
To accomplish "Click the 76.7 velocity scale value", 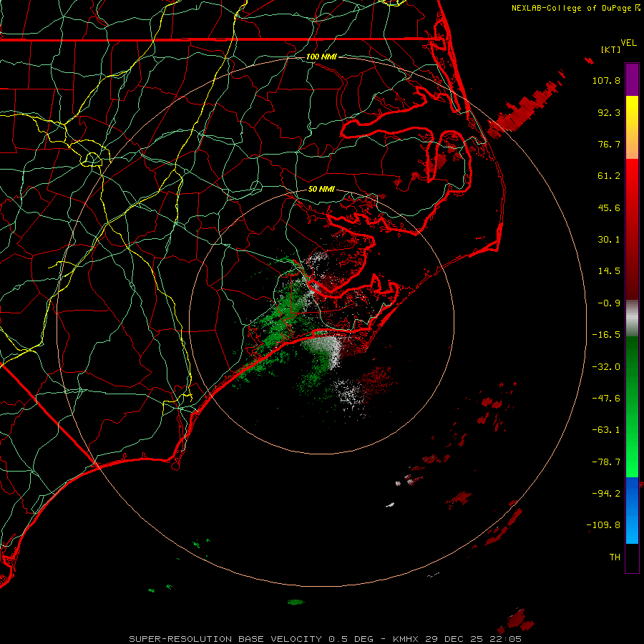I will (x=609, y=144).
